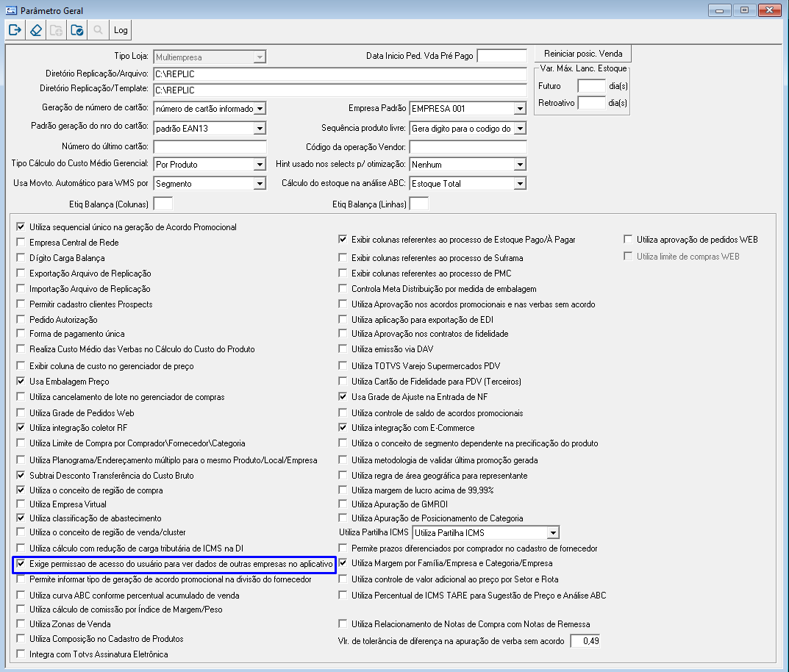
Task: Open the Cálculo do estoque na análise ABC dropdown
Action: click(521, 183)
